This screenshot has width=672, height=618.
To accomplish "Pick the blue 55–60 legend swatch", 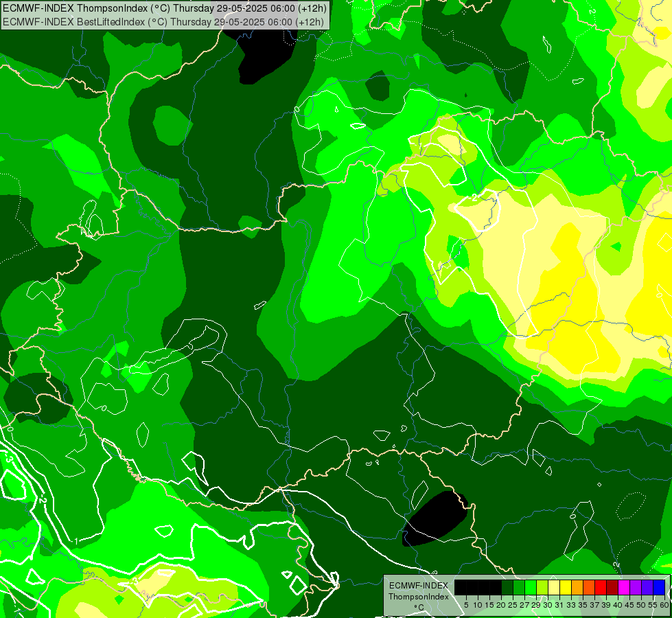I will pos(659,587).
